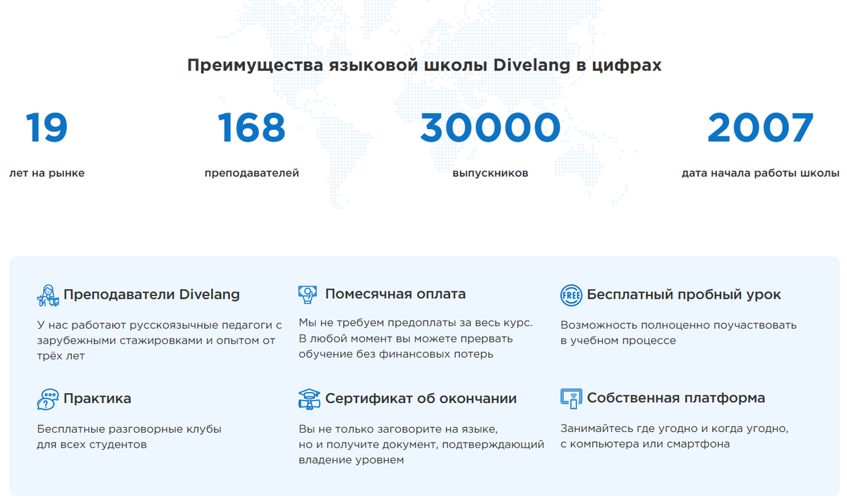The width and height of the screenshot is (847, 504).
Task: Click the Собственная платформа heading
Action: coord(676,398)
